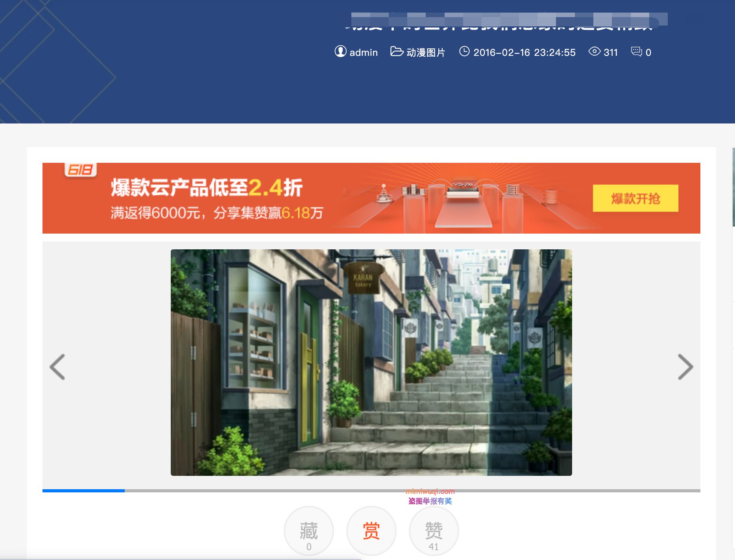735x560 pixels.
Task: Select the 2016-02-16 23:24:55 timestamp
Action: tap(524, 52)
